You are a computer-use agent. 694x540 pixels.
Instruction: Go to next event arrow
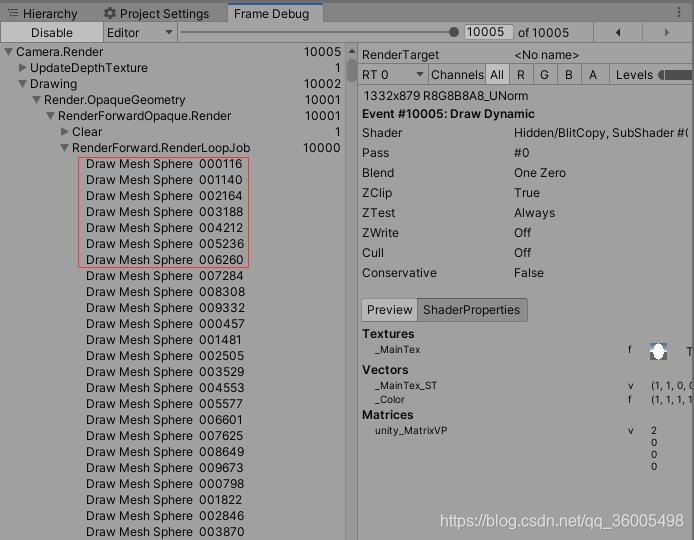[667, 32]
